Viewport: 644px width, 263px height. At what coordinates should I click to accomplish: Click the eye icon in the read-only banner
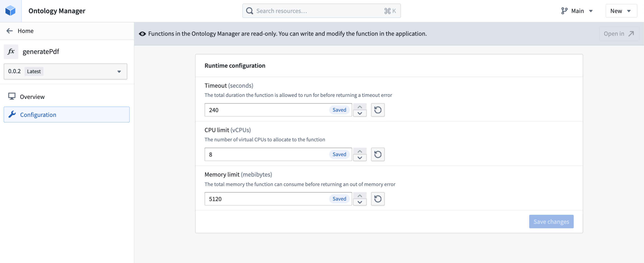click(142, 34)
